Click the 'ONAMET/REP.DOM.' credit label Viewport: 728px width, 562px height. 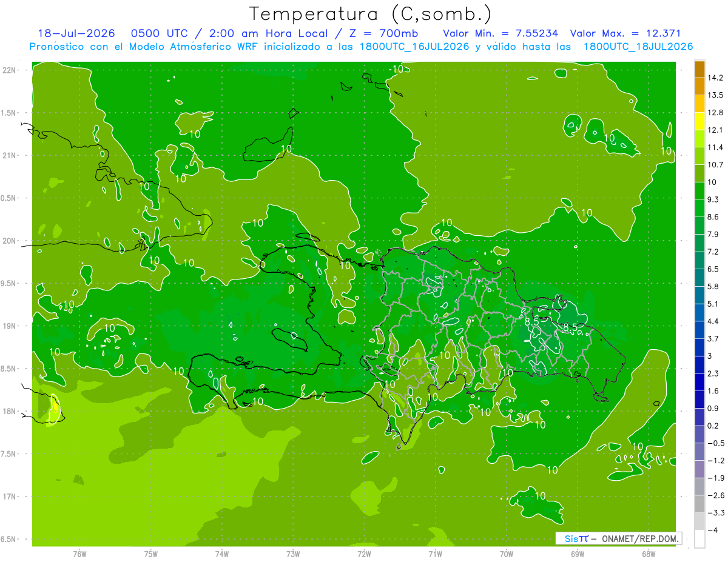(x=639, y=538)
